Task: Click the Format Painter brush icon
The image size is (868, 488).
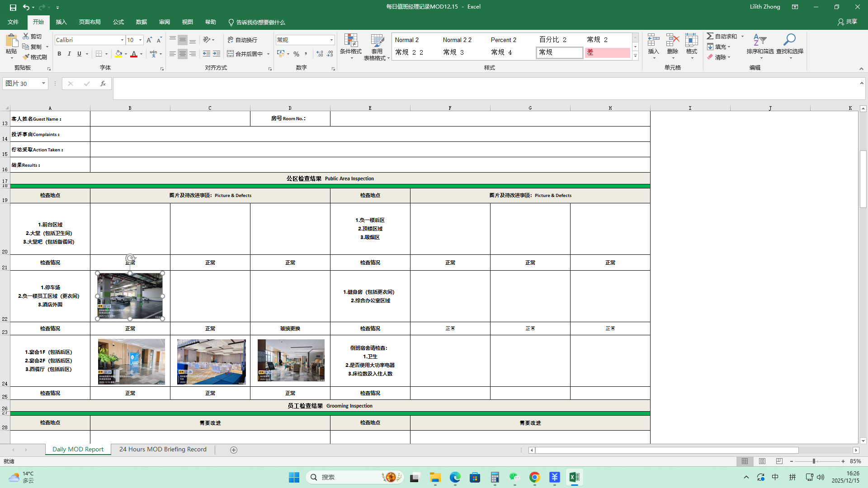Action: (x=27, y=57)
